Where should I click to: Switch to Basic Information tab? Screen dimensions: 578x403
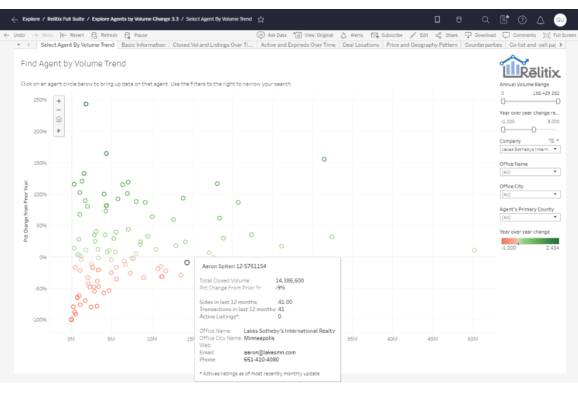pos(143,45)
